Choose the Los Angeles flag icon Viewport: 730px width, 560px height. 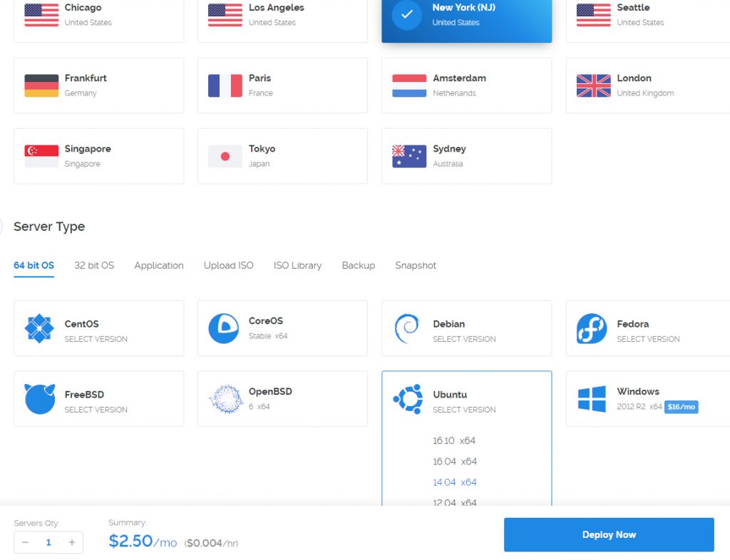pos(225,15)
